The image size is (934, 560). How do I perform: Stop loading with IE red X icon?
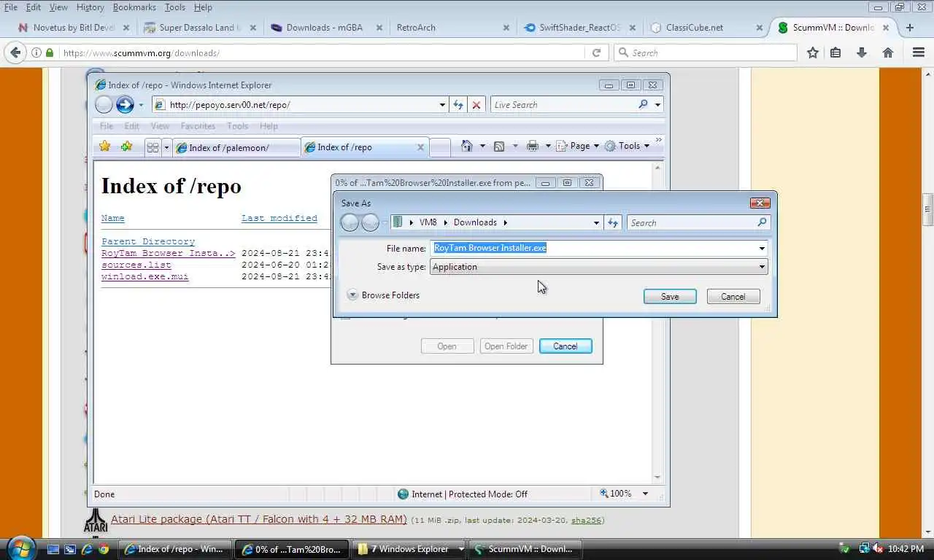click(x=476, y=105)
